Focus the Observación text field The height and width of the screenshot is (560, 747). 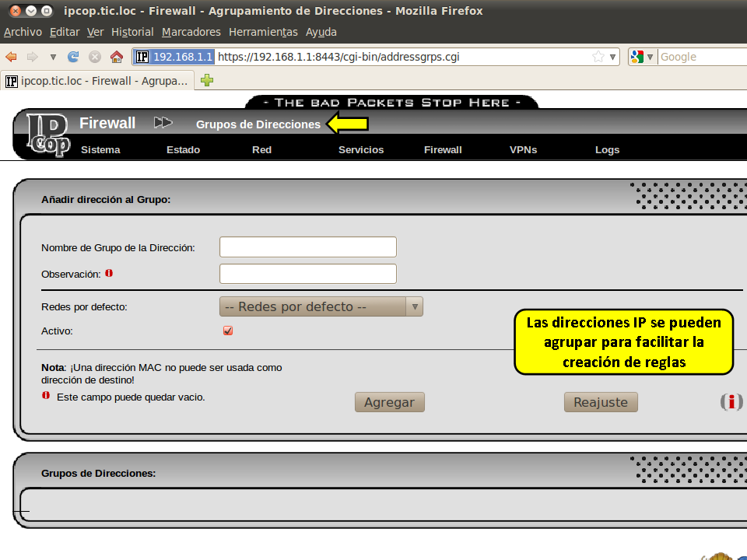(308, 274)
